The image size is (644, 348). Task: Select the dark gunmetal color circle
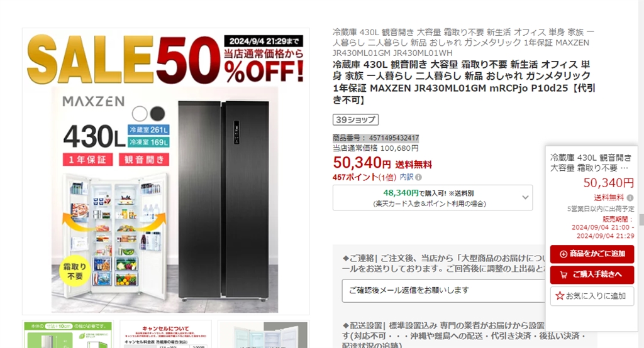click(x=157, y=113)
